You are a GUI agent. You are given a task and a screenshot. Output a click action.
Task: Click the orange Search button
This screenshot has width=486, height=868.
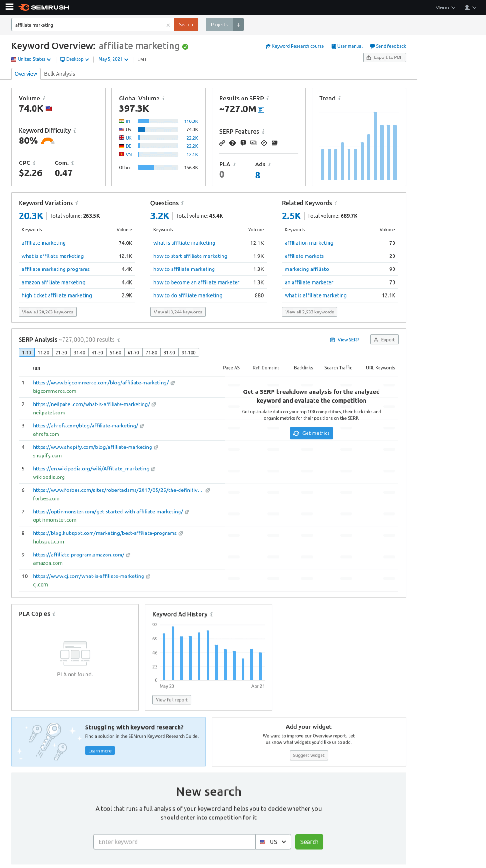[x=186, y=25]
